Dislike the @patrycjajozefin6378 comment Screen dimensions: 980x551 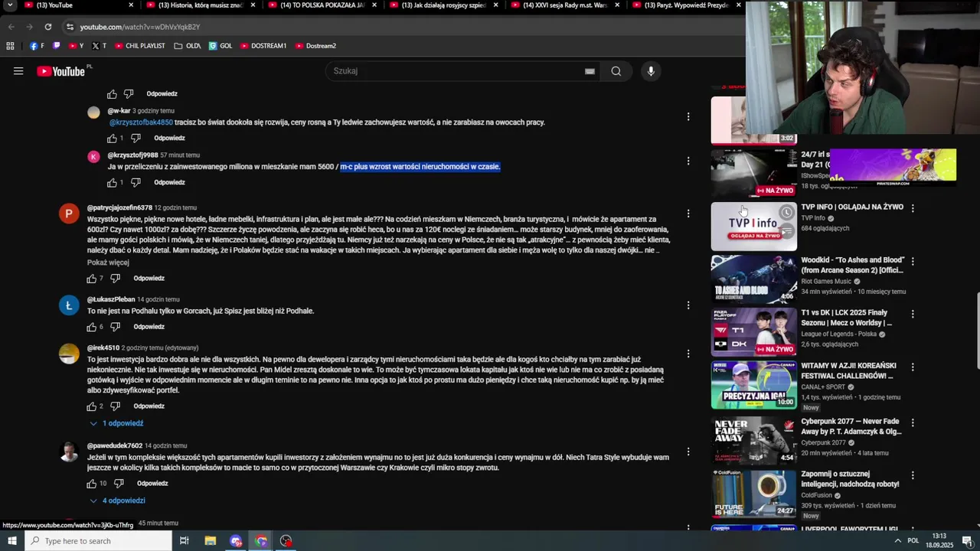[x=116, y=279]
